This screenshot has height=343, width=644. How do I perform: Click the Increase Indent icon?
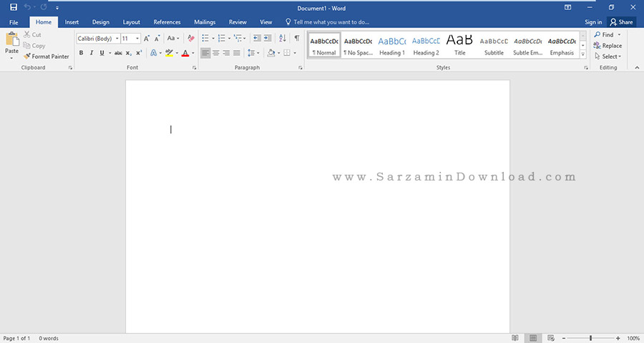[x=268, y=38]
